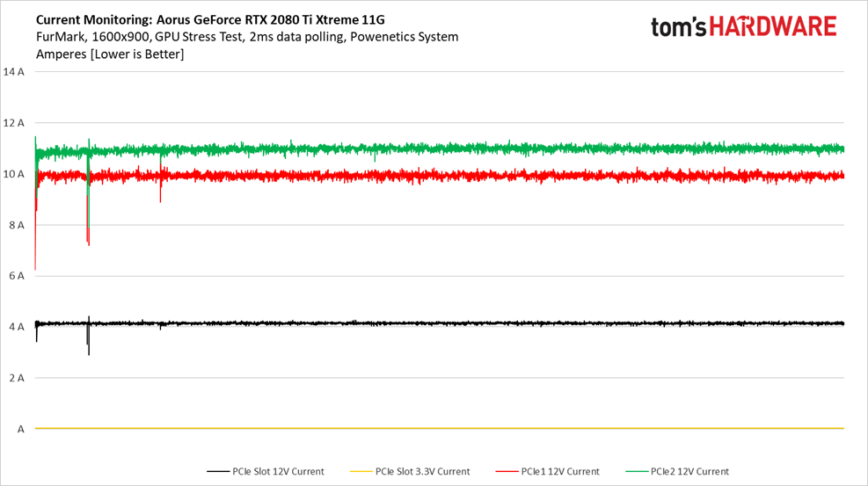Click the '2 A' axis label
Image resolution: width=868 pixels, height=486 pixels.
tap(17, 378)
